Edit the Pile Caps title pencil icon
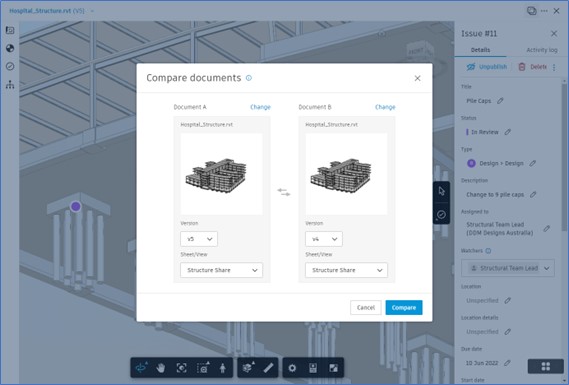Screen dimensions: 569x385 pyautogui.click(x=500, y=101)
